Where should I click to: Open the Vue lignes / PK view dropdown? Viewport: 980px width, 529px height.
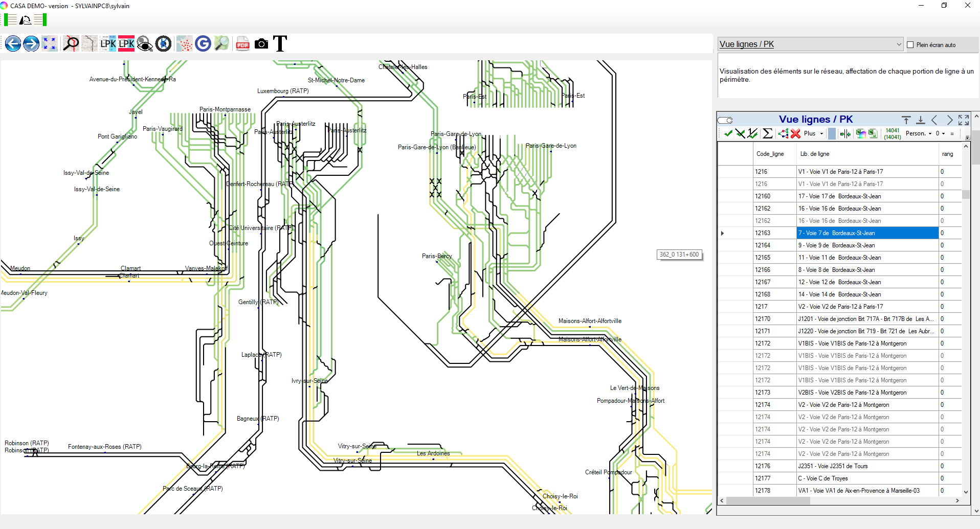click(x=899, y=44)
